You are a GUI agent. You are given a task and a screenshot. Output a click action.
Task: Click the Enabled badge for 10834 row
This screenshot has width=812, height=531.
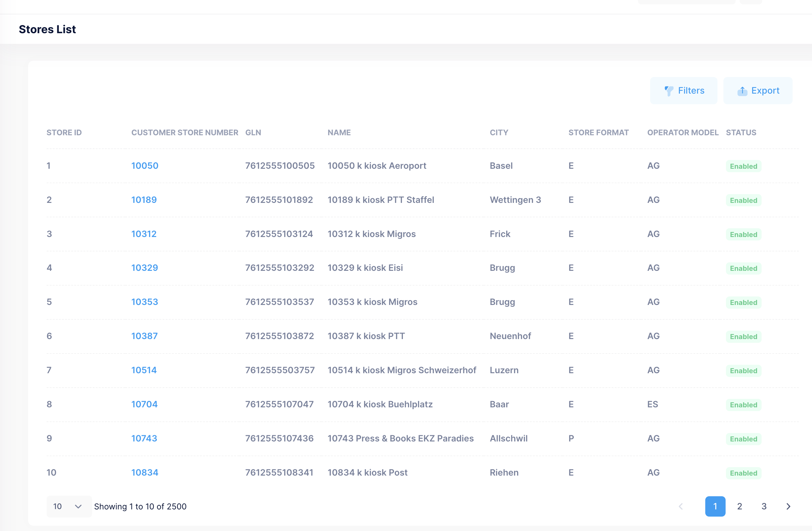[743, 473]
